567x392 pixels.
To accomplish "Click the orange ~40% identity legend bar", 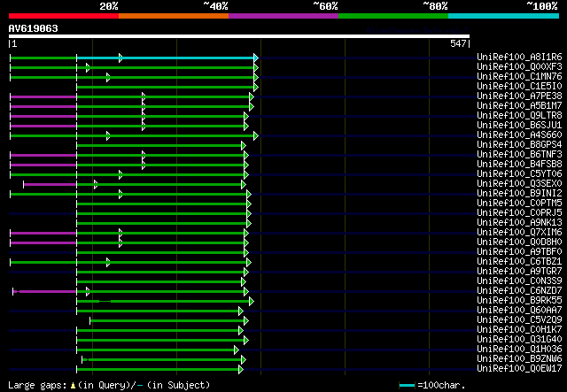I will pyautogui.click(x=174, y=16).
